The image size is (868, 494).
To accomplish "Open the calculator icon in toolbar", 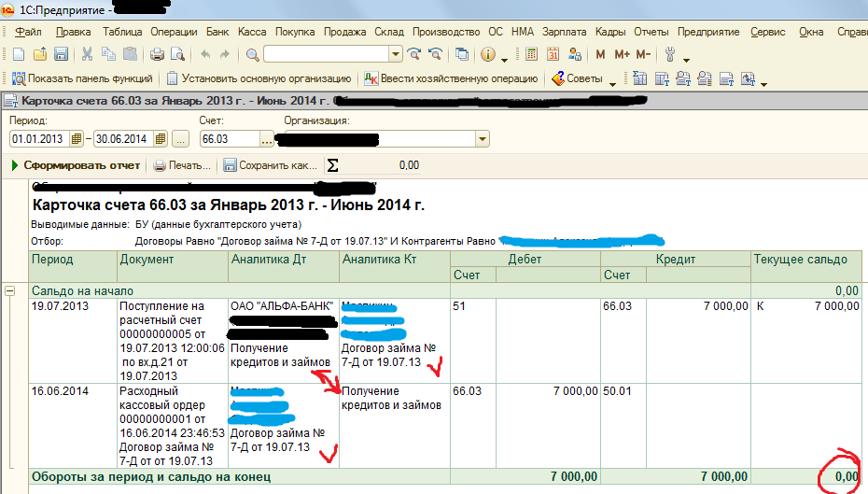I will tap(531, 54).
